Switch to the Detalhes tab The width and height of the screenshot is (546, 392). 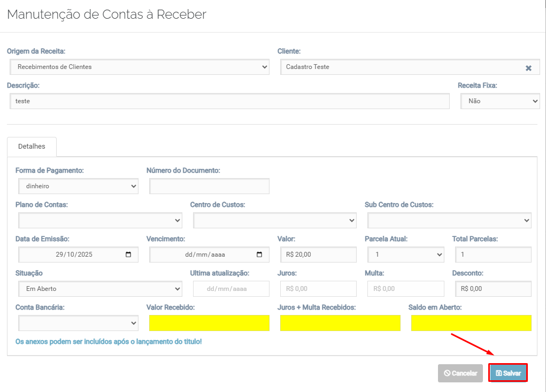[x=32, y=146]
